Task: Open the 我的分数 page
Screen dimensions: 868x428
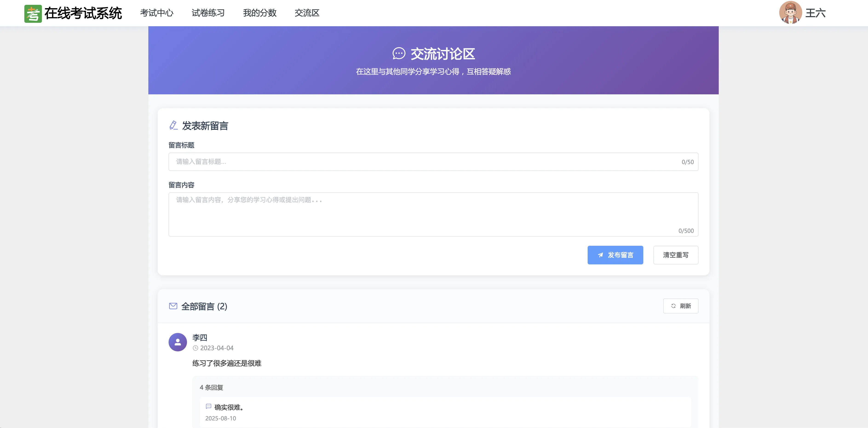Action: coord(259,13)
